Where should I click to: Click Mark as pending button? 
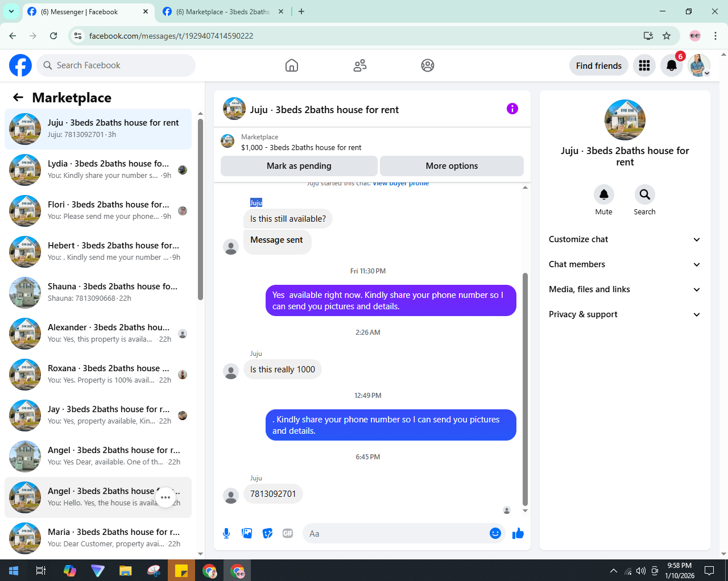[299, 166]
